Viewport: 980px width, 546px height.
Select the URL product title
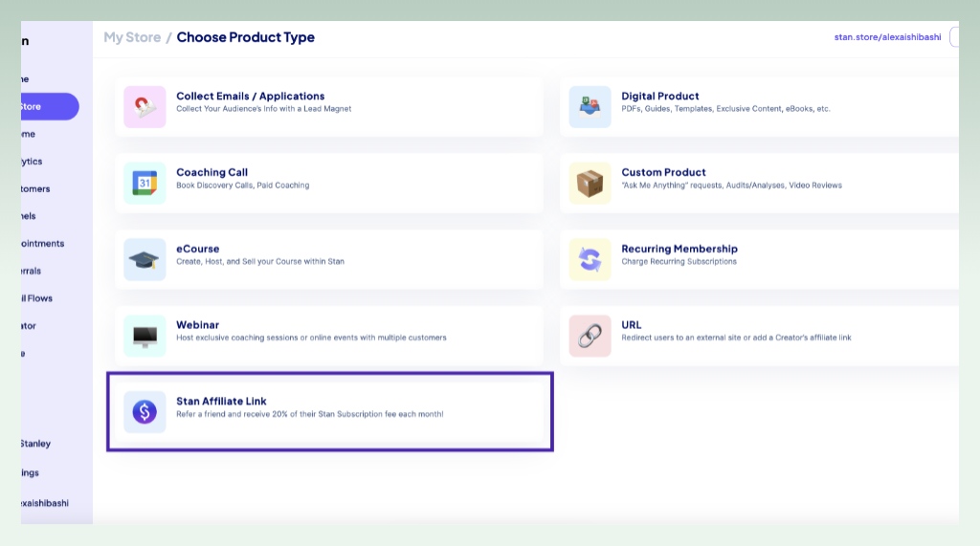point(632,325)
